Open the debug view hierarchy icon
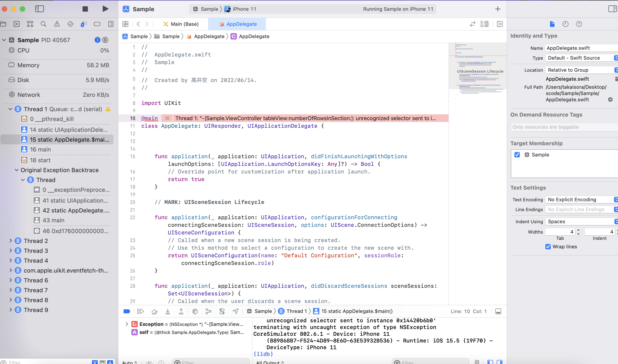This screenshot has width=618, height=364. click(195, 311)
